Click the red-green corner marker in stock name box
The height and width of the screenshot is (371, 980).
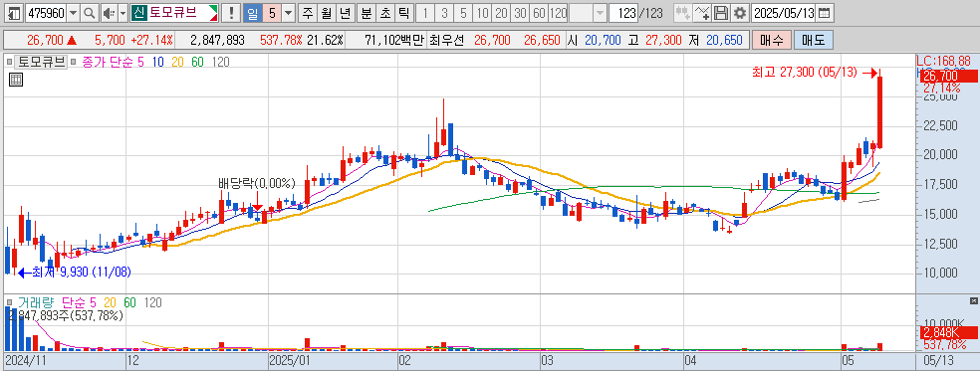pos(213,13)
